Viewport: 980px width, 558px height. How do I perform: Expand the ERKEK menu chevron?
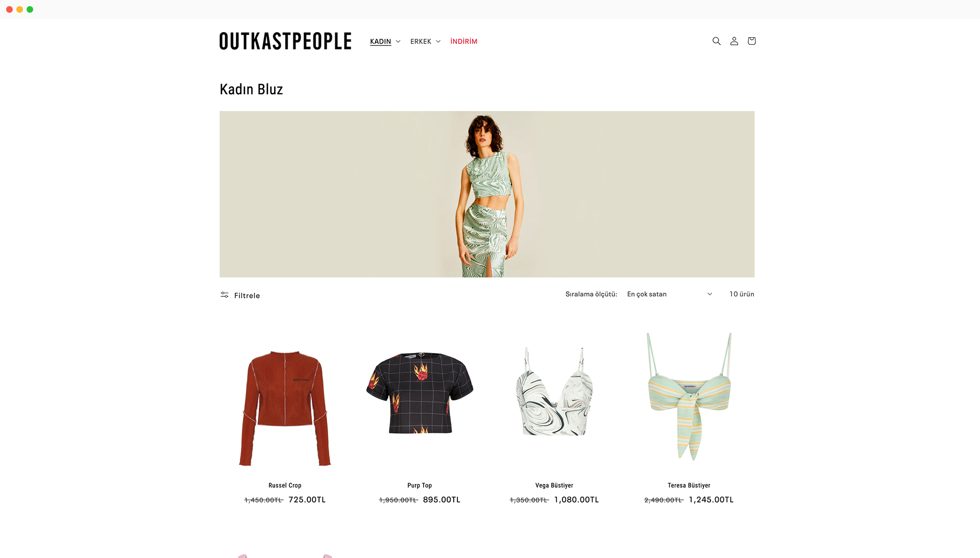pyautogui.click(x=438, y=41)
